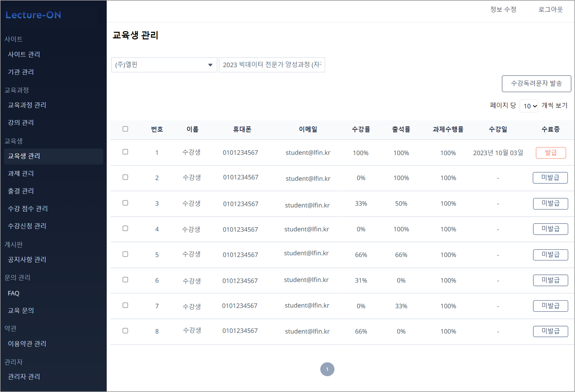Click the 50% 출석률 value in row 3

401,203
